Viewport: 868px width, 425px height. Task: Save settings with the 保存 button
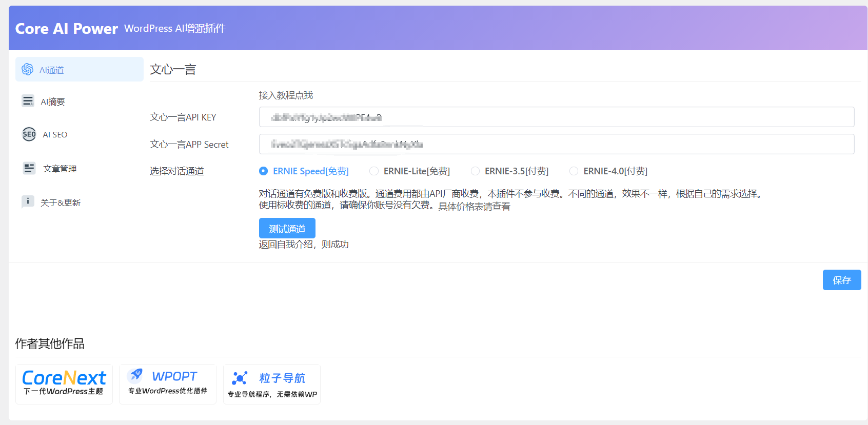click(x=842, y=280)
